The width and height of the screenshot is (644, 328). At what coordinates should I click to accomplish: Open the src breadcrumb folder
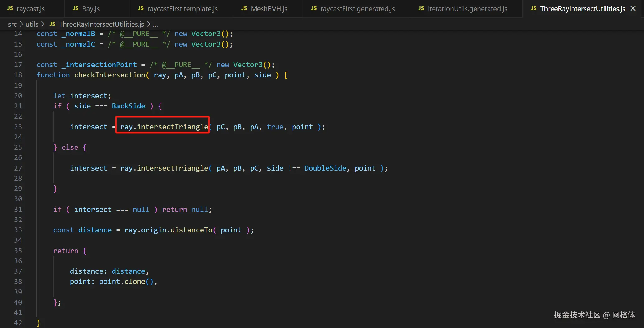[x=12, y=24]
